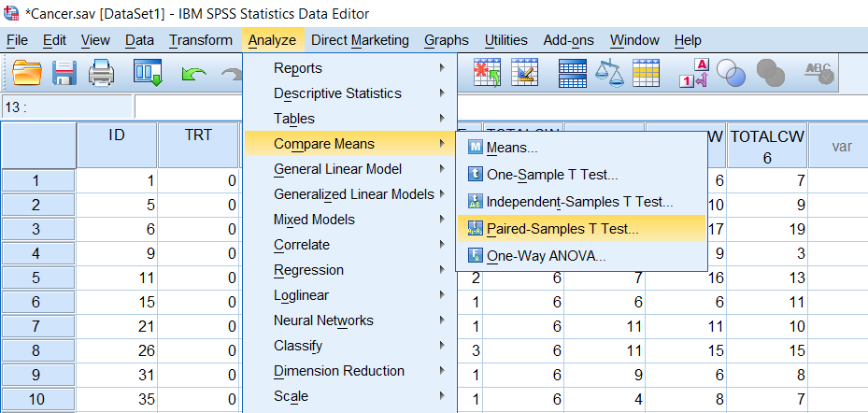Click the Use Variable Sets circles icon

click(x=731, y=73)
